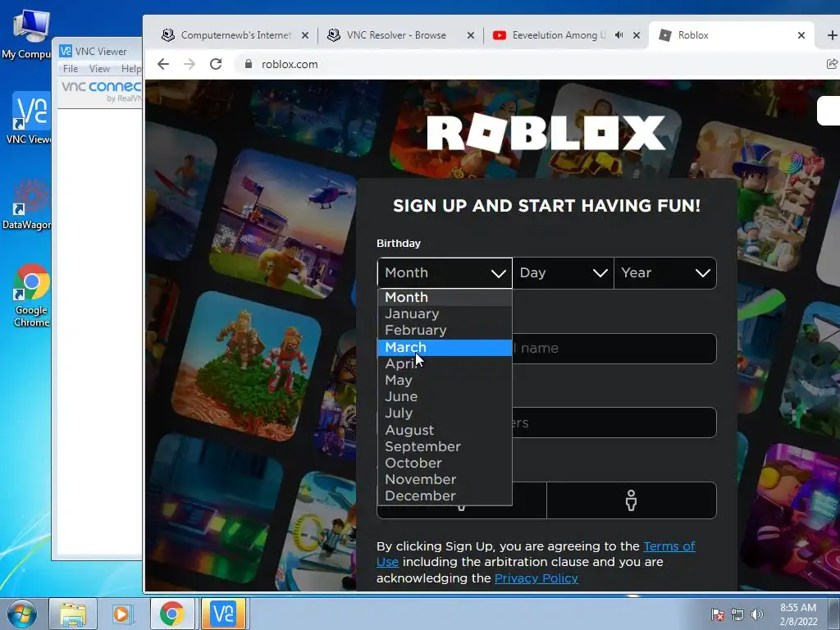Screen dimensions: 840x630
Task: Close the VNC Resolver tab
Action: [x=470, y=35]
